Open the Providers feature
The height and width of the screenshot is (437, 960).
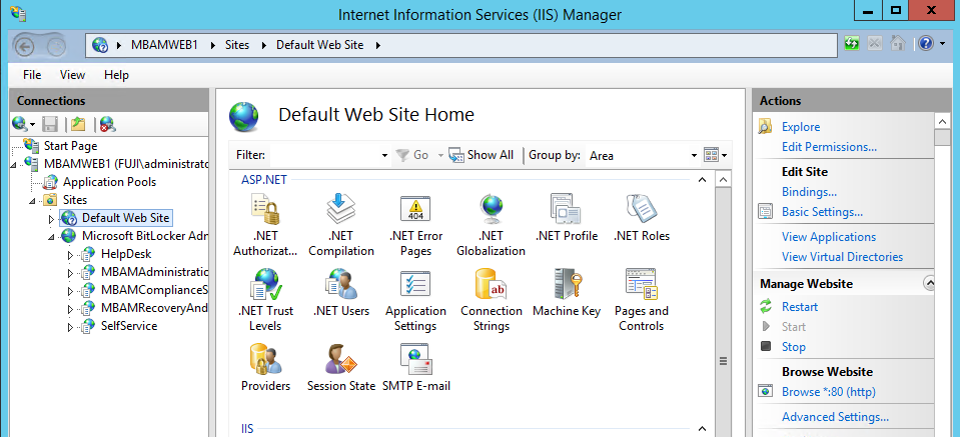pyautogui.click(x=265, y=368)
